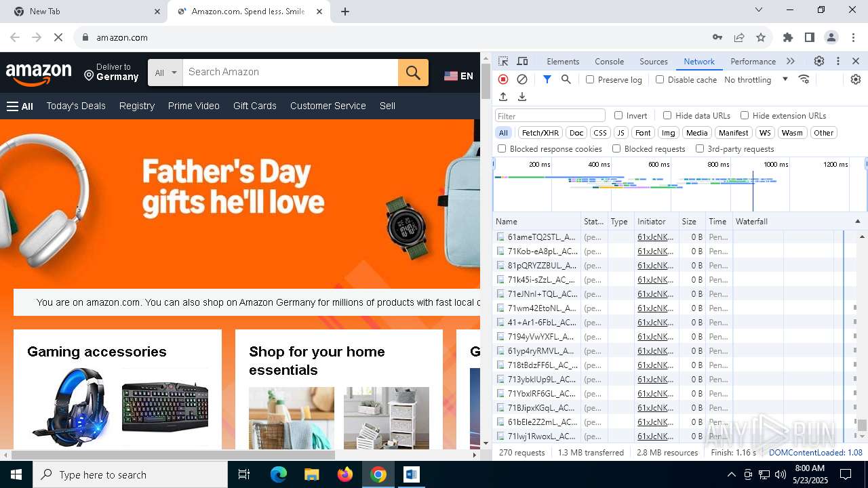Bookmark this tab with star icon
This screenshot has height=488, width=868.
click(x=761, y=37)
